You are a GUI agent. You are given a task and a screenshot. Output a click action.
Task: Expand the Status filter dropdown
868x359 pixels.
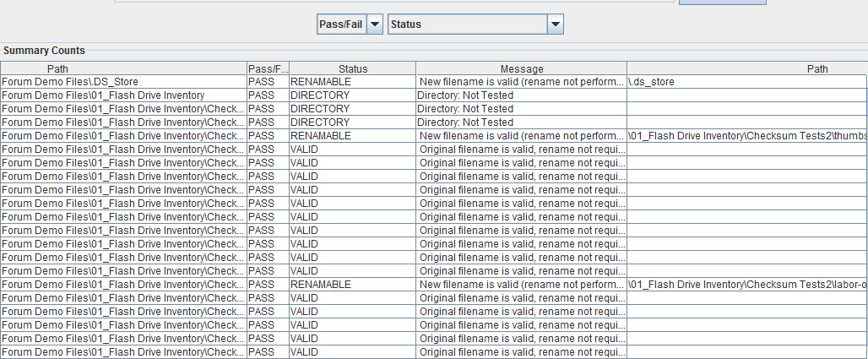pyautogui.click(x=475, y=24)
